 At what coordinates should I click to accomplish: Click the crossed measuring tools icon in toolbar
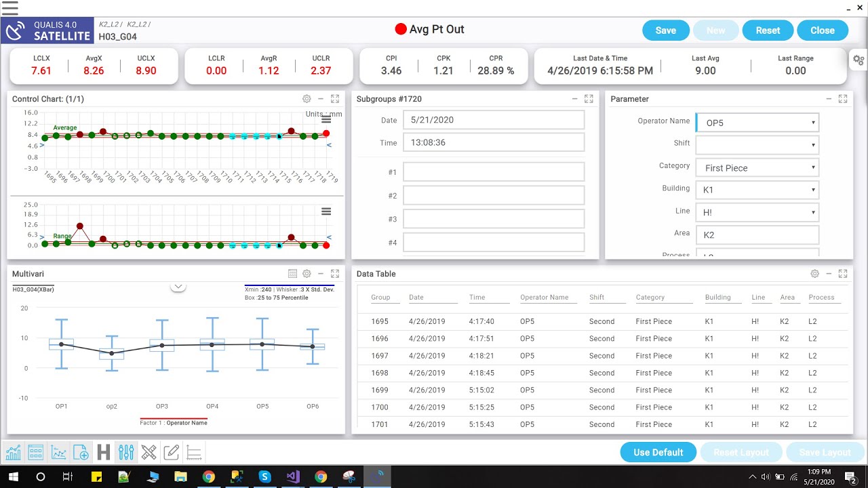(149, 452)
